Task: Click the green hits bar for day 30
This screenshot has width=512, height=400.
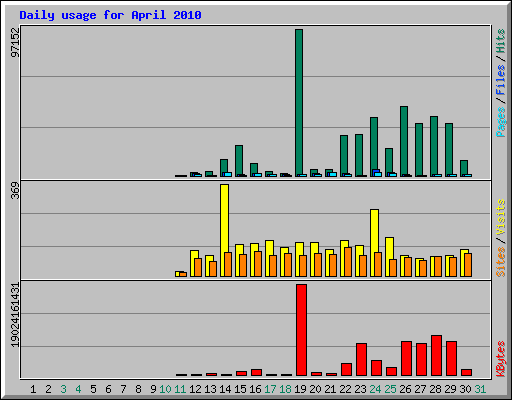Action: pyautogui.click(x=464, y=168)
